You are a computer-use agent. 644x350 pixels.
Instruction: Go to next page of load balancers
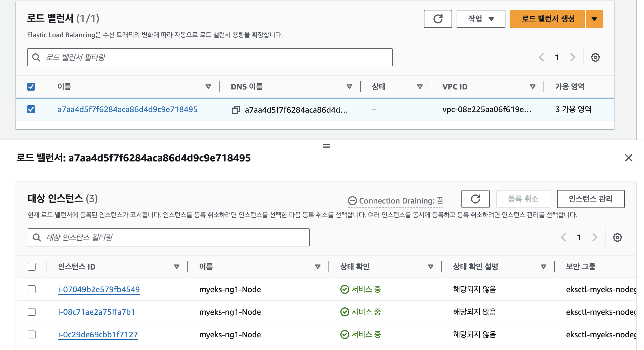click(x=572, y=57)
